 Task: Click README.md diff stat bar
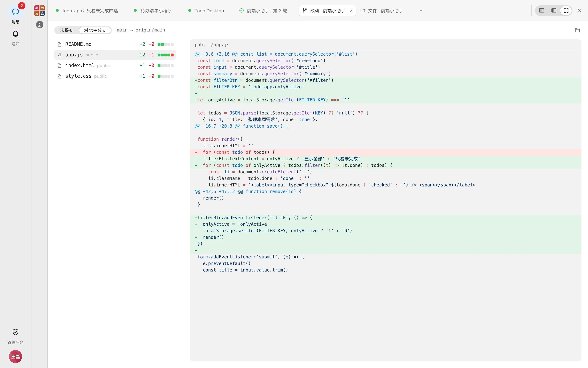(x=165, y=44)
